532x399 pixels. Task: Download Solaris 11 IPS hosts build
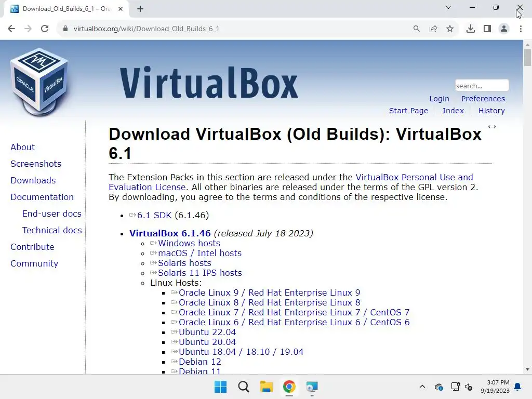coord(200,273)
